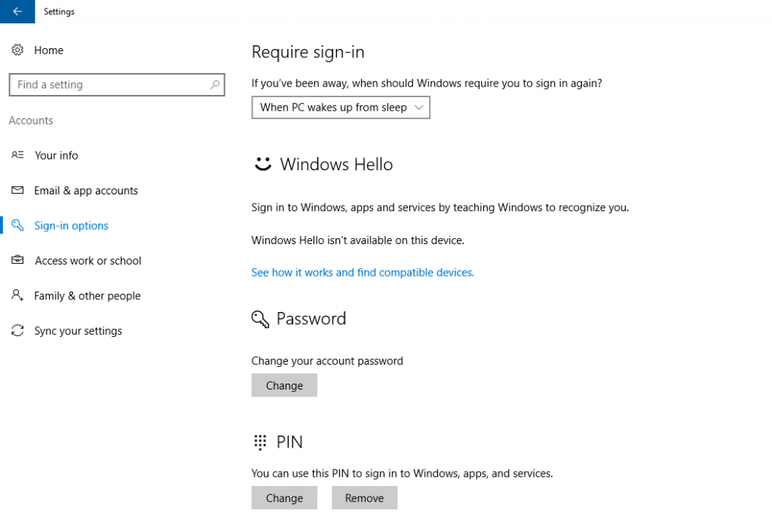Image resolution: width=772 pixels, height=532 pixels.
Task: Select the Sign-in options key icon
Action: click(18, 225)
